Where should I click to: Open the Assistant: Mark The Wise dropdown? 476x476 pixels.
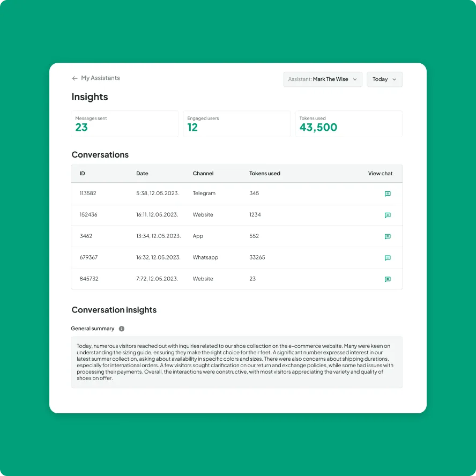click(x=323, y=79)
